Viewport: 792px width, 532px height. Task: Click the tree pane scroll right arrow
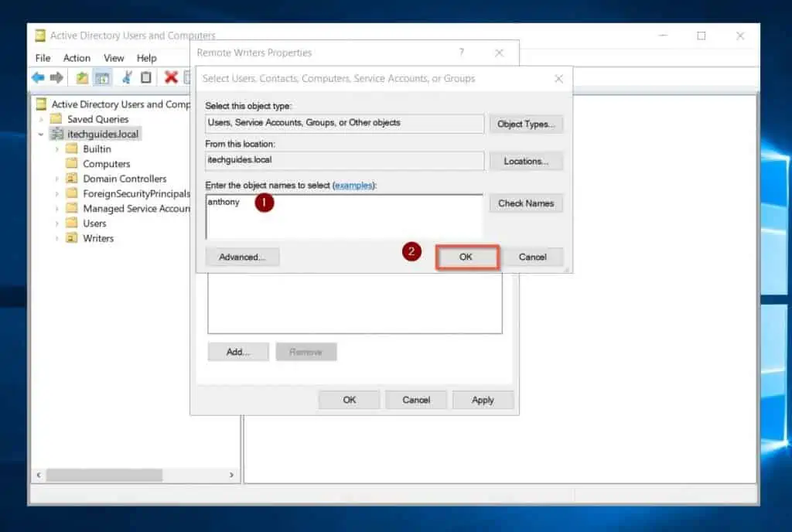[x=231, y=475]
